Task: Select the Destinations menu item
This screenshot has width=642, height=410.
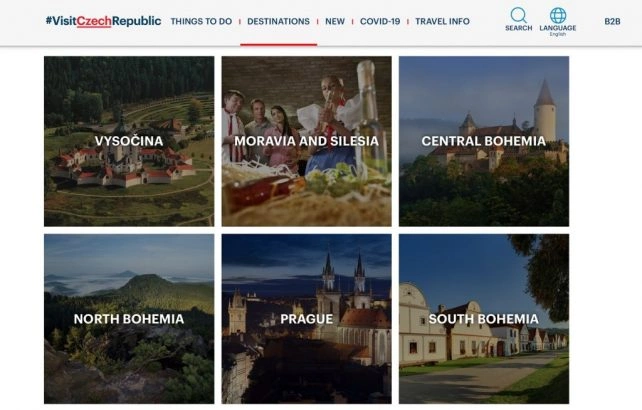Action: pyautogui.click(x=278, y=21)
